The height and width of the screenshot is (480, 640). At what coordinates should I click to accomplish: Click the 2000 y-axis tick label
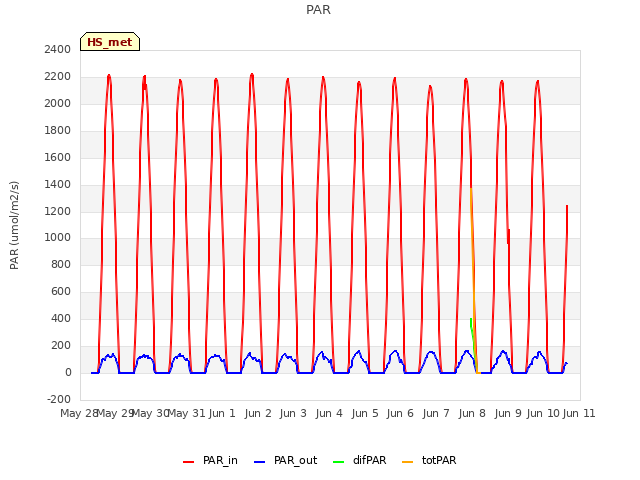(58, 104)
